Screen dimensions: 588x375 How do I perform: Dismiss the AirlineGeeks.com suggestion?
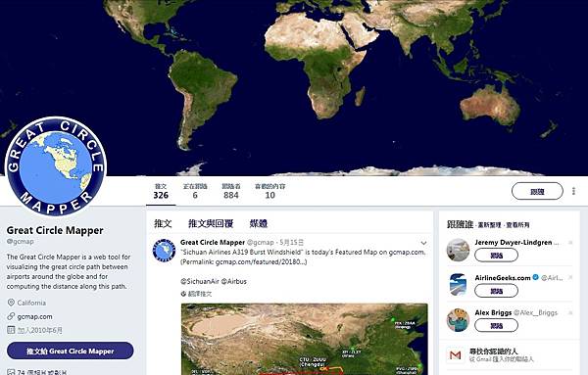[570, 278]
